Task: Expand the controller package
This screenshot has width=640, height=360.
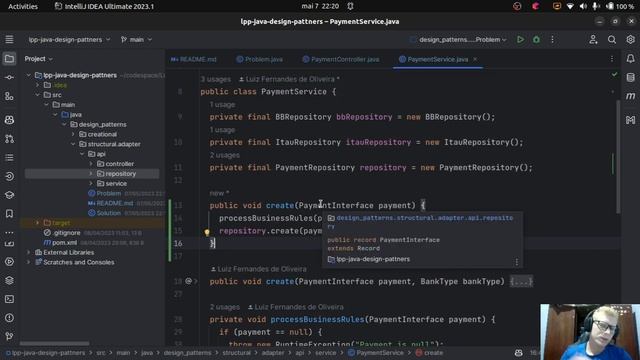Action: (91, 164)
